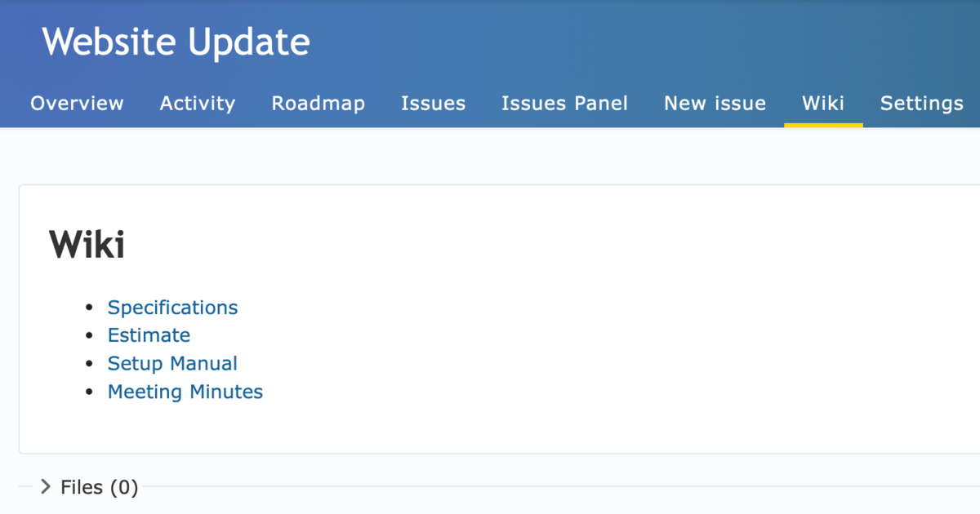Switch to the Overview tab
Image resolution: width=980 pixels, height=514 pixels.
click(x=77, y=104)
